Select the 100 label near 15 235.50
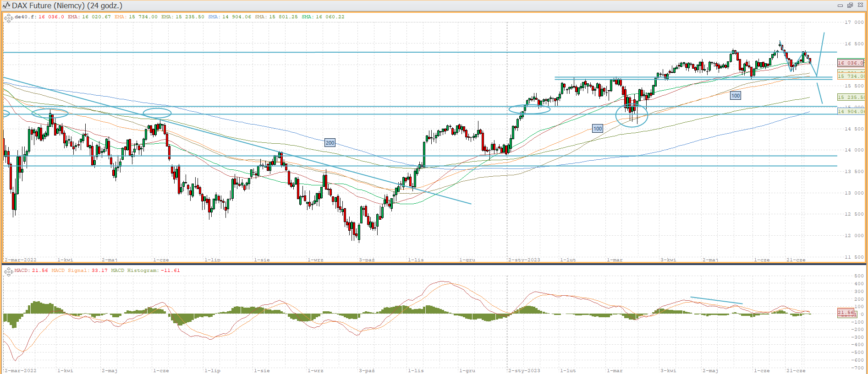 tap(735, 96)
